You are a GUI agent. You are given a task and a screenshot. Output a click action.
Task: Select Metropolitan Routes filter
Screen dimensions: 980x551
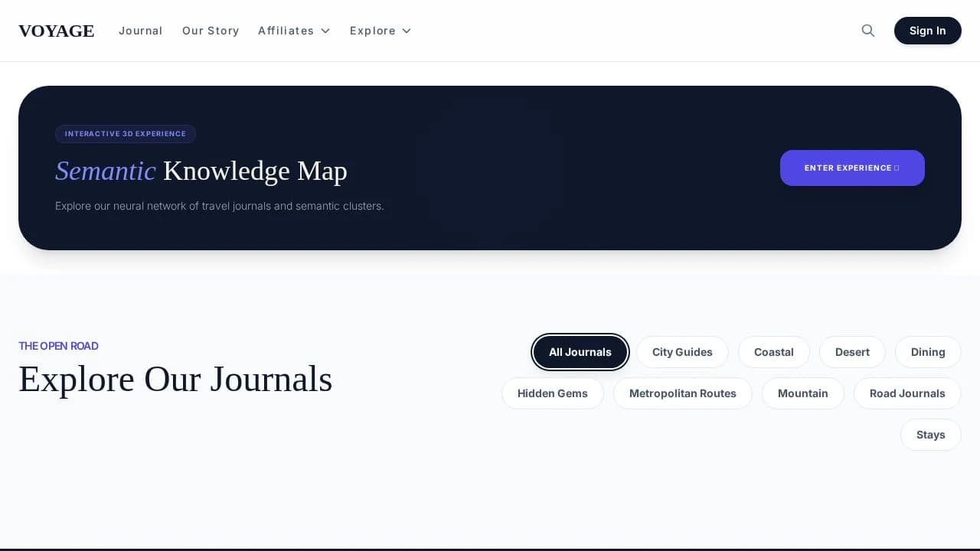[682, 393]
